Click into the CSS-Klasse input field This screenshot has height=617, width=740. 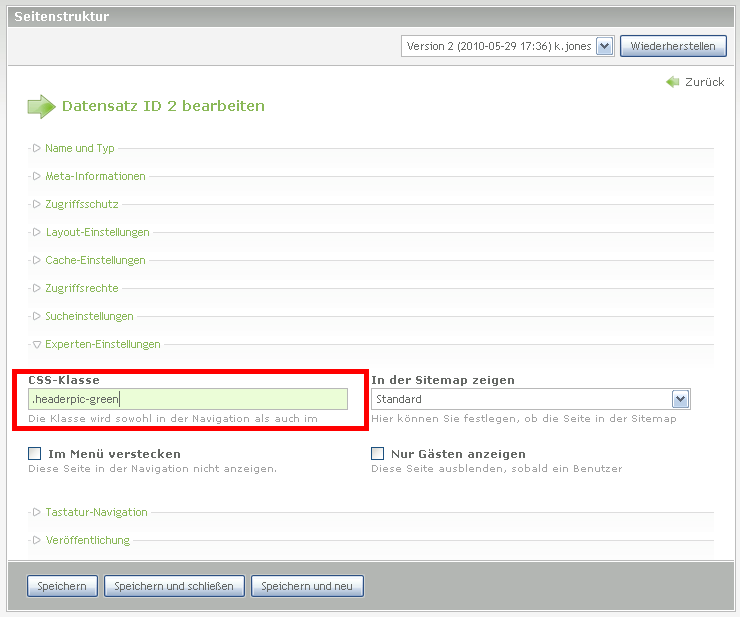(x=188, y=399)
